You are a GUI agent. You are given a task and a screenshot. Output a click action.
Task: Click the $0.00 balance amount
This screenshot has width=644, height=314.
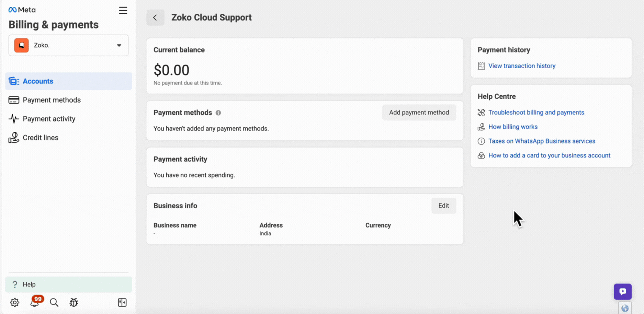pos(171,70)
